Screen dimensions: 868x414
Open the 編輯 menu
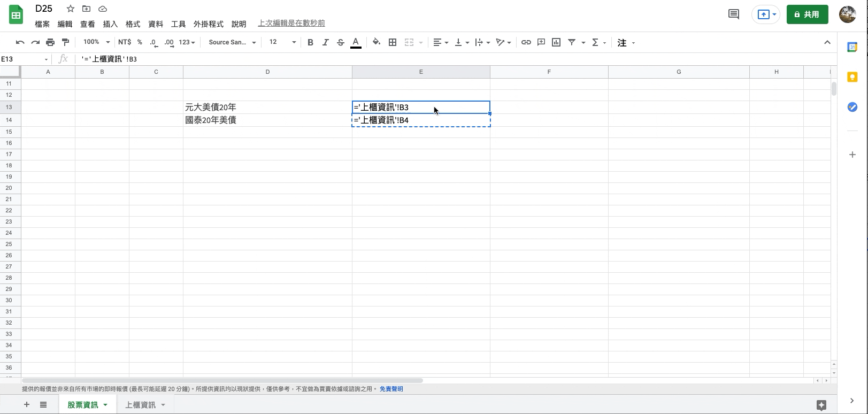coord(65,24)
